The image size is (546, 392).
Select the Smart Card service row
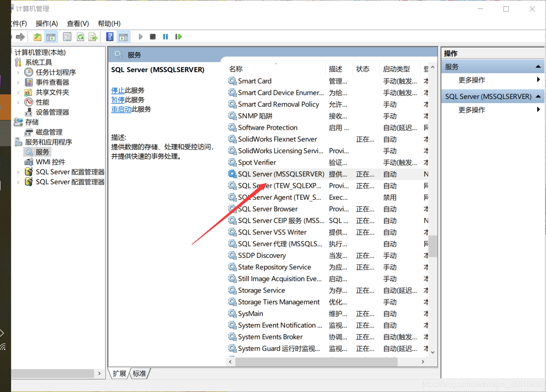tap(327, 81)
